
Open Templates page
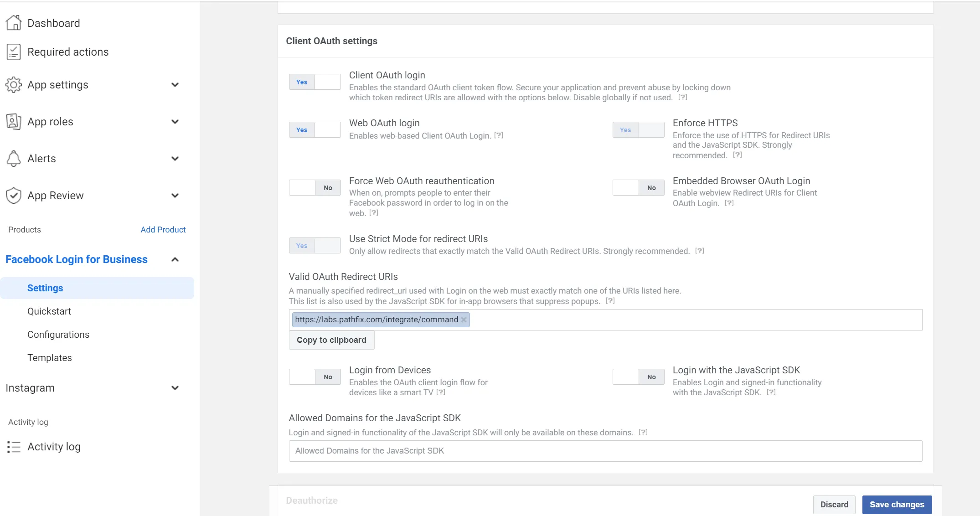pos(50,358)
